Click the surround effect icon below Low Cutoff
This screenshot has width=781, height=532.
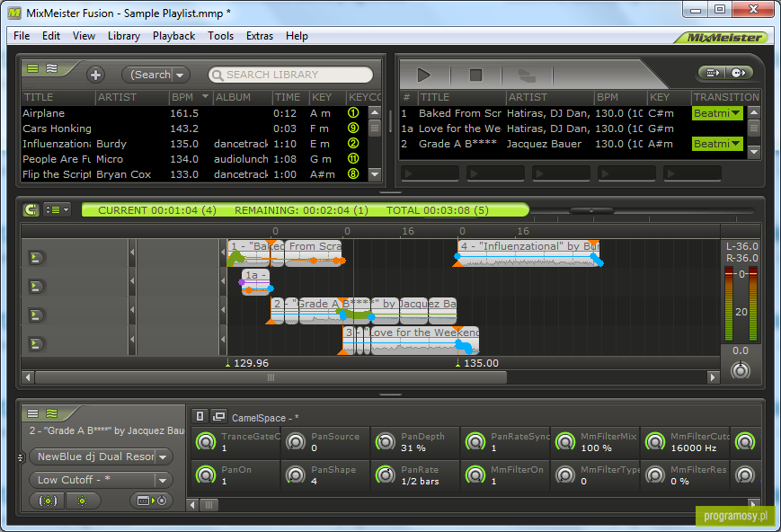pyautogui.click(x=48, y=501)
